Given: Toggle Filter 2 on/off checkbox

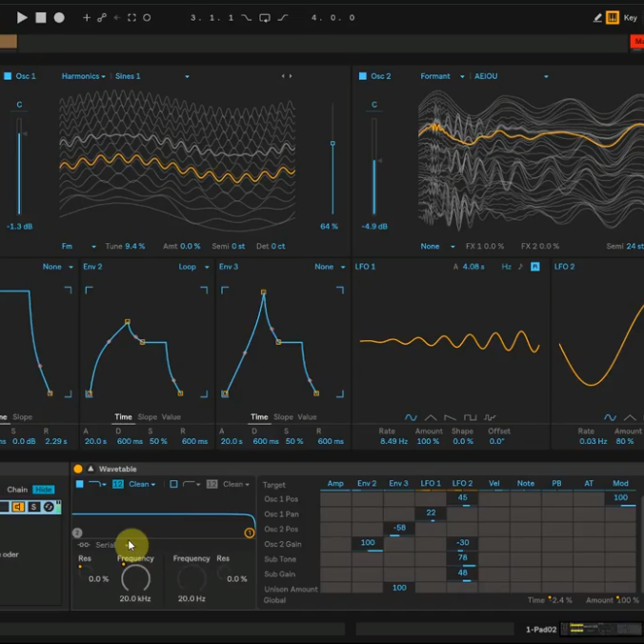Looking at the screenshot, I should click(x=173, y=484).
